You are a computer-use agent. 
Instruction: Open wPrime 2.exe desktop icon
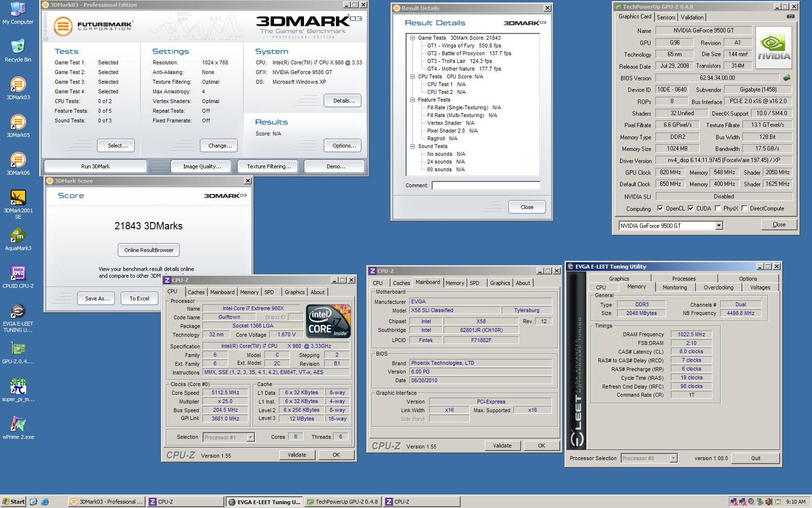coord(18,428)
